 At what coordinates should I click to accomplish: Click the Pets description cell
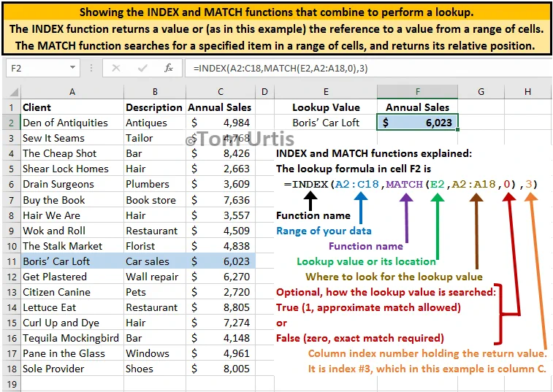pyautogui.click(x=155, y=292)
